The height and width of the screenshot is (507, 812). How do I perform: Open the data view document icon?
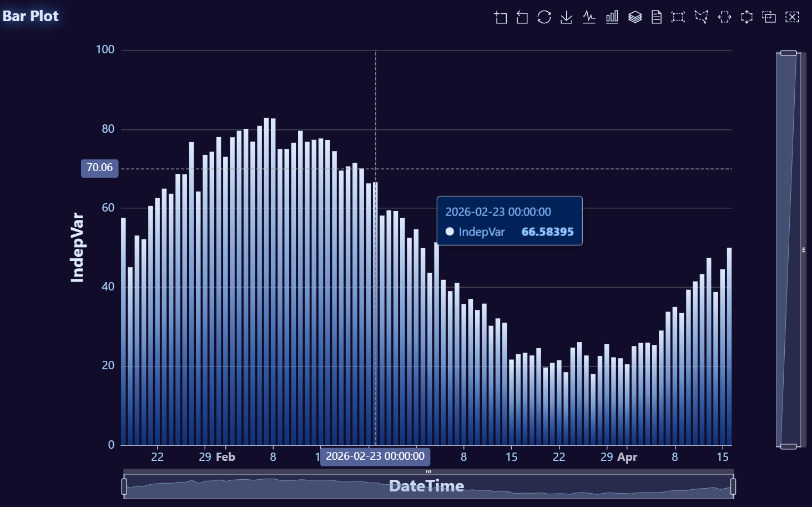click(657, 17)
